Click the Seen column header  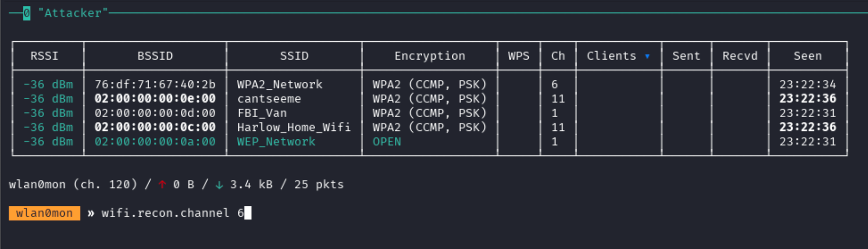pos(808,56)
